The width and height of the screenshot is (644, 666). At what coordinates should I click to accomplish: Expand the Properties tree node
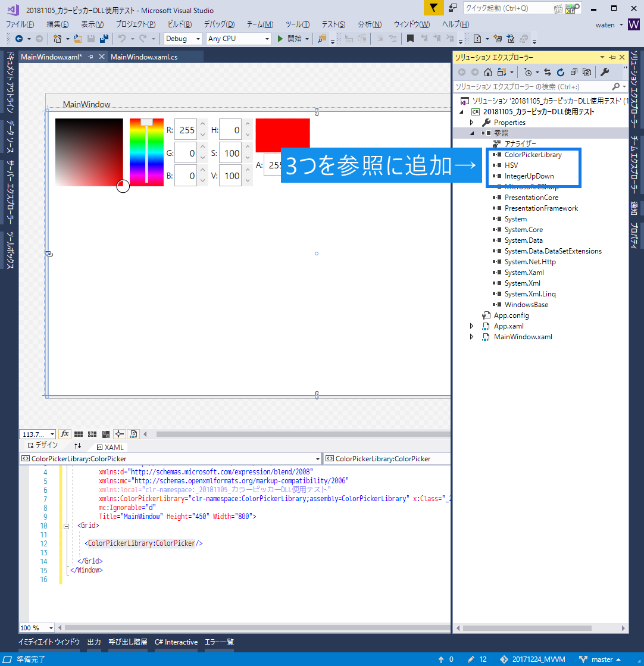click(x=471, y=123)
